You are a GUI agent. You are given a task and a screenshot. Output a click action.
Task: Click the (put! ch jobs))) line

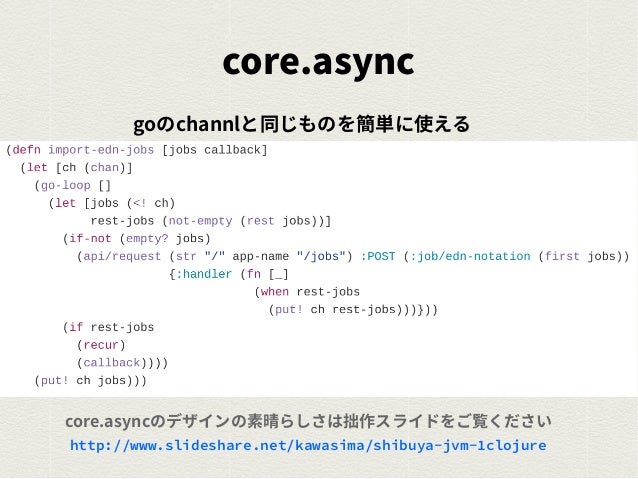pos(90,381)
